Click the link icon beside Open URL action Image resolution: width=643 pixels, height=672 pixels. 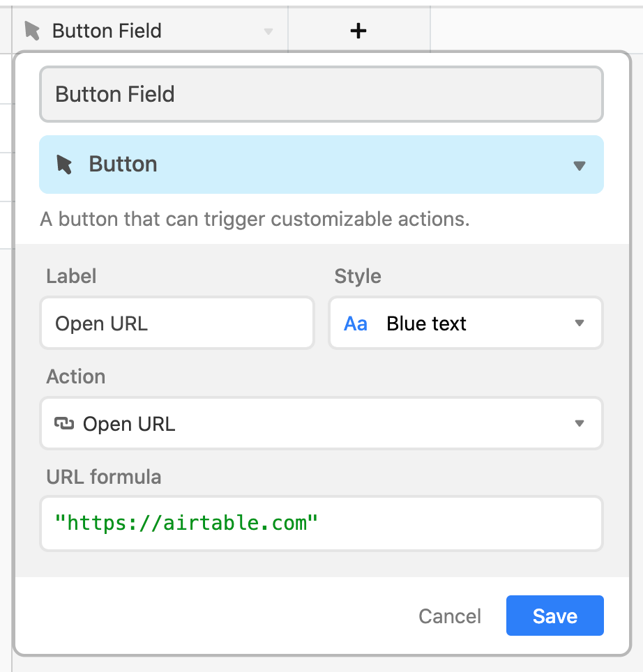click(64, 424)
